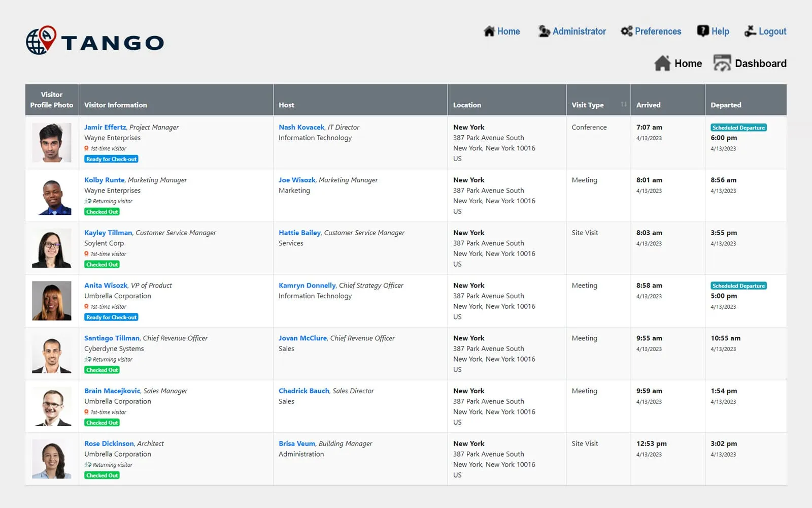812x508 pixels.
Task: Click the Arrived column header
Action: (649, 105)
